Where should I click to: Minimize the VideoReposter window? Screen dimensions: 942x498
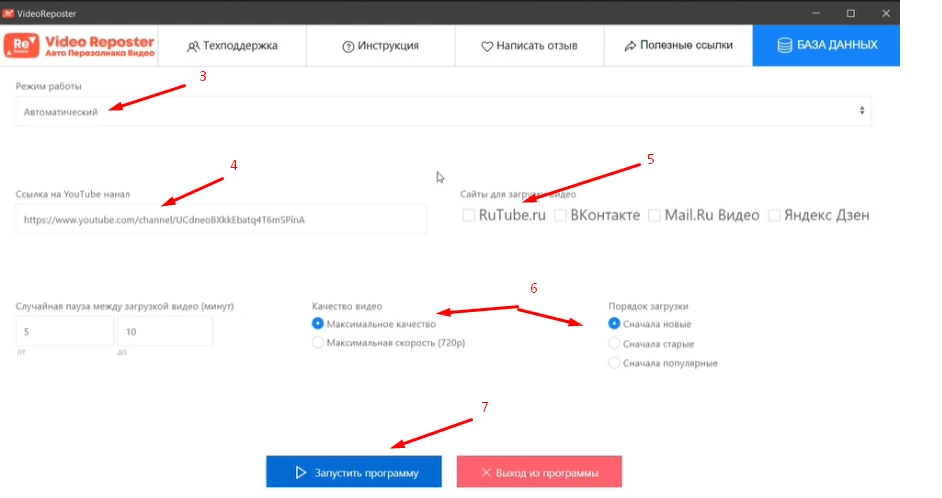[816, 13]
